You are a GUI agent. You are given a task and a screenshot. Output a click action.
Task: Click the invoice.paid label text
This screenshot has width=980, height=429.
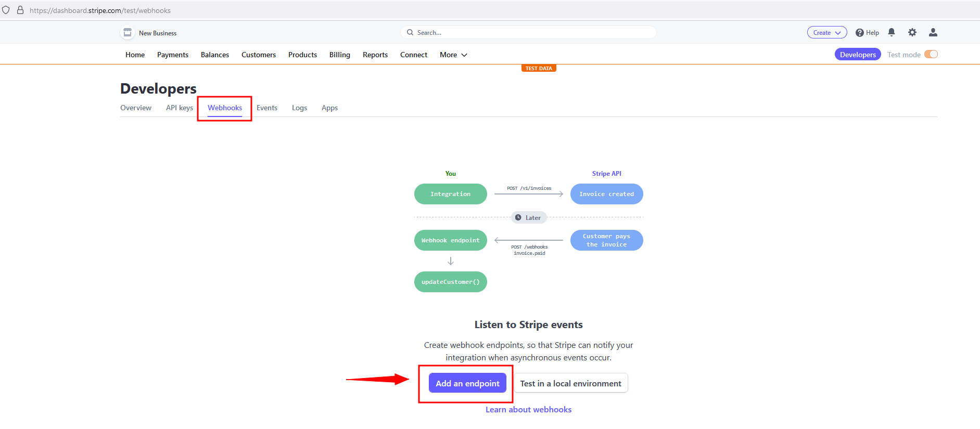coord(529,253)
